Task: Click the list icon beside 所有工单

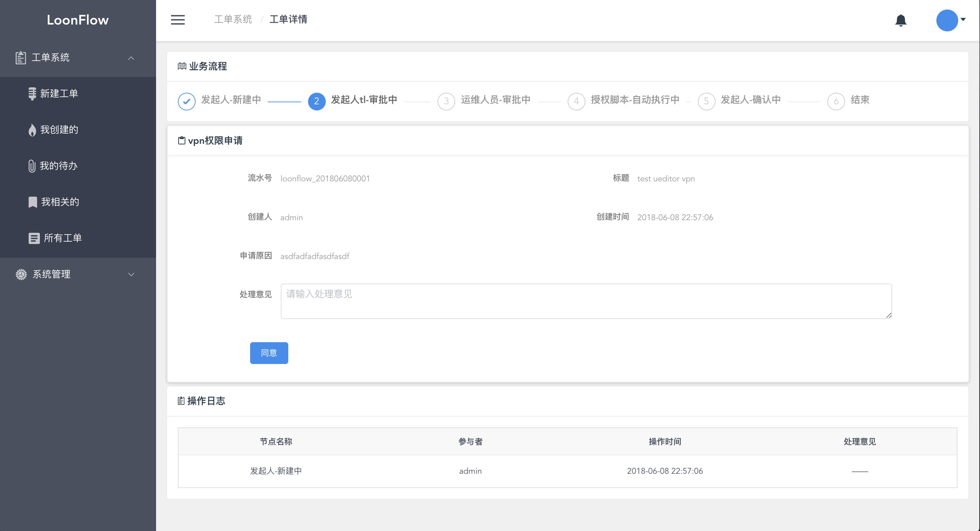Action: (34, 238)
